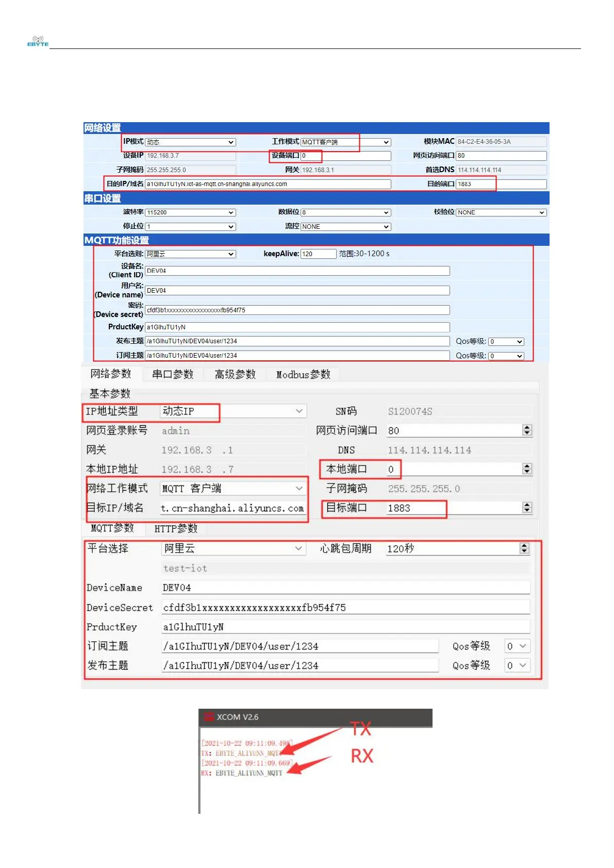Select the HTTP参数 tab
This screenshot has width=614, height=868.
coord(176,528)
